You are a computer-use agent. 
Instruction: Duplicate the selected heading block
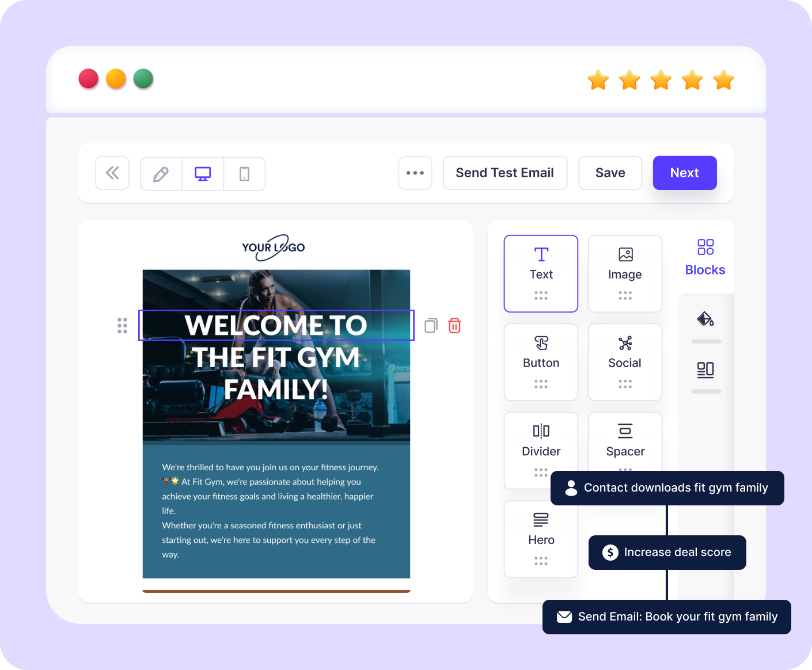tap(431, 326)
